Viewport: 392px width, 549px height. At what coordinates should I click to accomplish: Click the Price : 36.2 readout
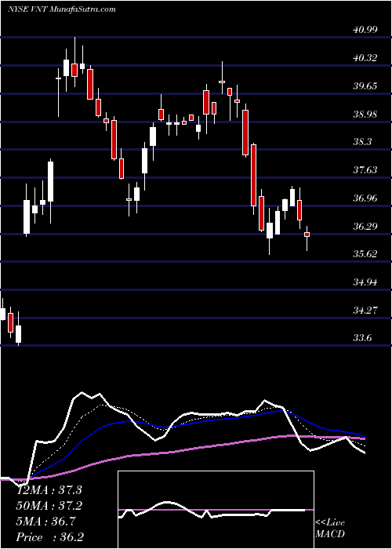coord(49,537)
